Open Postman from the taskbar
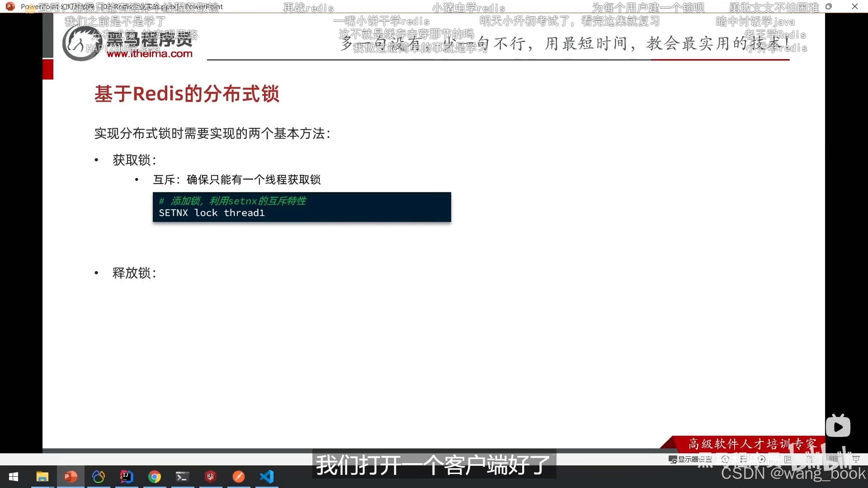The image size is (868, 488). (239, 477)
